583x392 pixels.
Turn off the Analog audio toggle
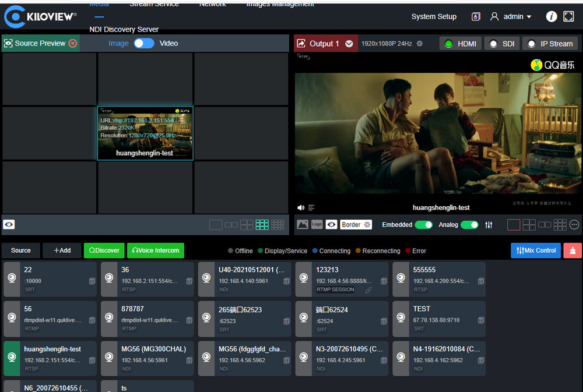pos(469,225)
